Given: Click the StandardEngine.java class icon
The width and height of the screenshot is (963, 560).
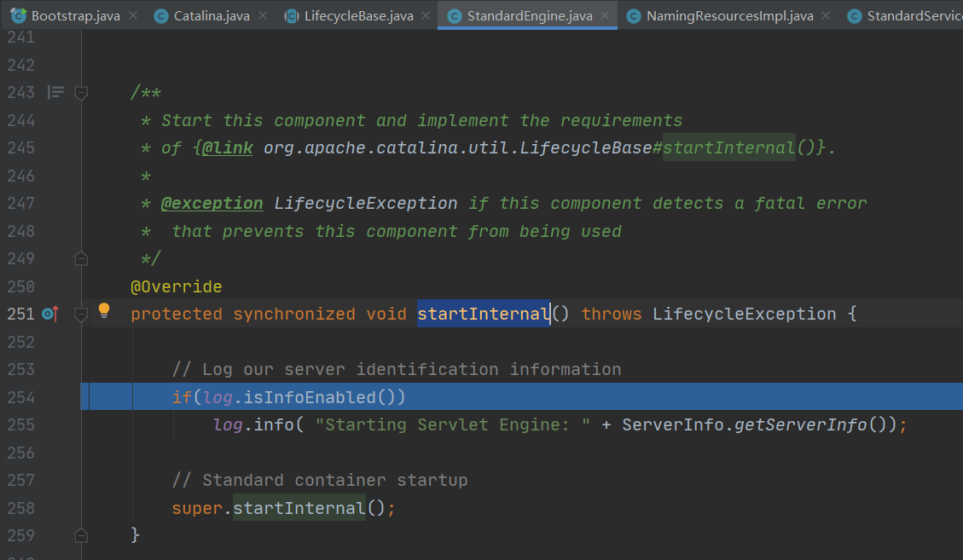Looking at the screenshot, I should [454, 16].
